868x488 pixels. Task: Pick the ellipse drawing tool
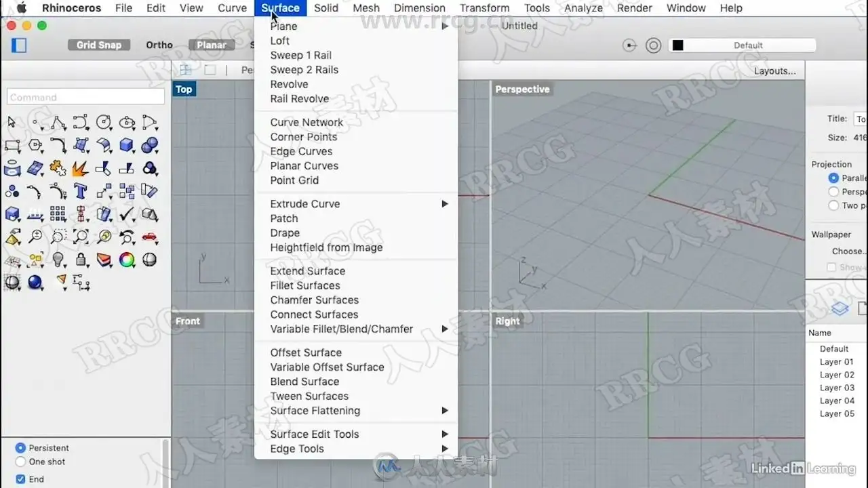(x=127, y=123)
